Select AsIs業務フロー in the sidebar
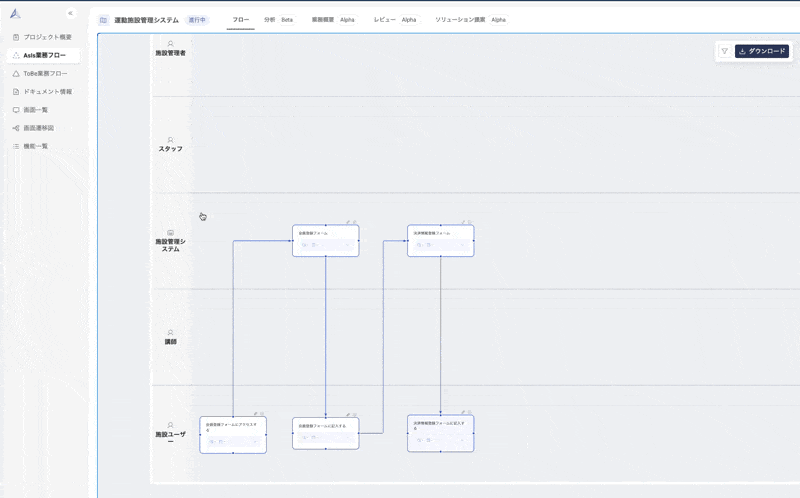This screenshot has height=498, width=800. pyautogui.click(x=43, y=55)
